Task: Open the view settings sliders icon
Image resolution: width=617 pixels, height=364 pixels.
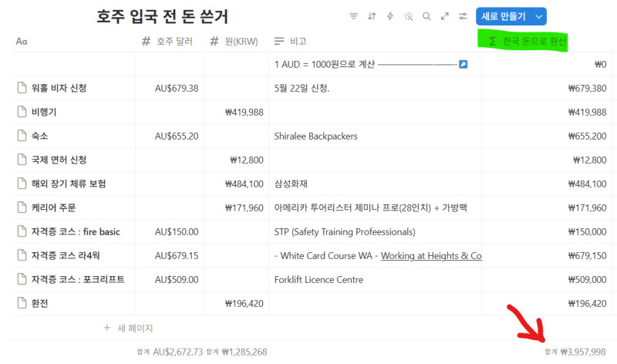Action: click(463, 16)
